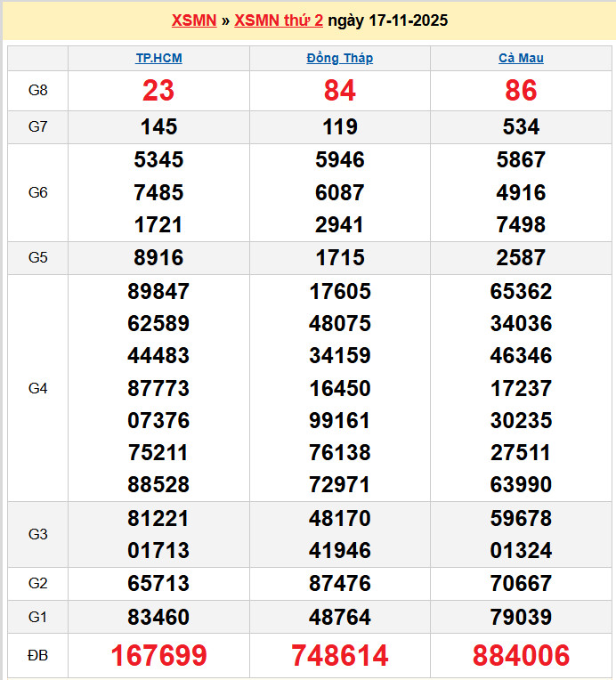Click Cà Mau special prize number 884006
The width and height of the screenshot is (616, 680).
pyautogui.click(x=521, y=656)
